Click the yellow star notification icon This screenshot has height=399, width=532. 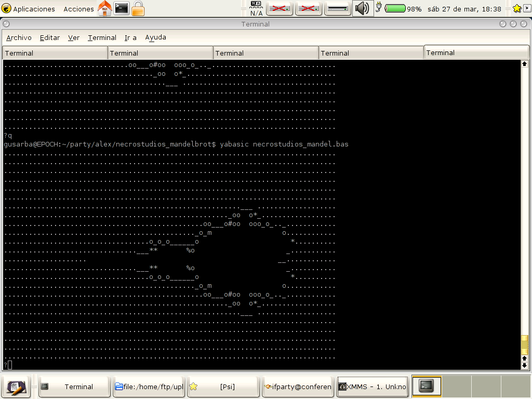tap(516, 9)
